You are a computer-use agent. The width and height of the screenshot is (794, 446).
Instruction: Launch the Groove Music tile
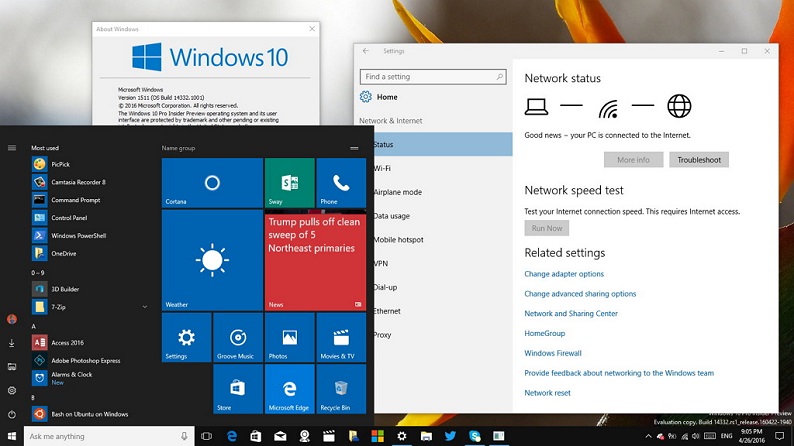238,337
